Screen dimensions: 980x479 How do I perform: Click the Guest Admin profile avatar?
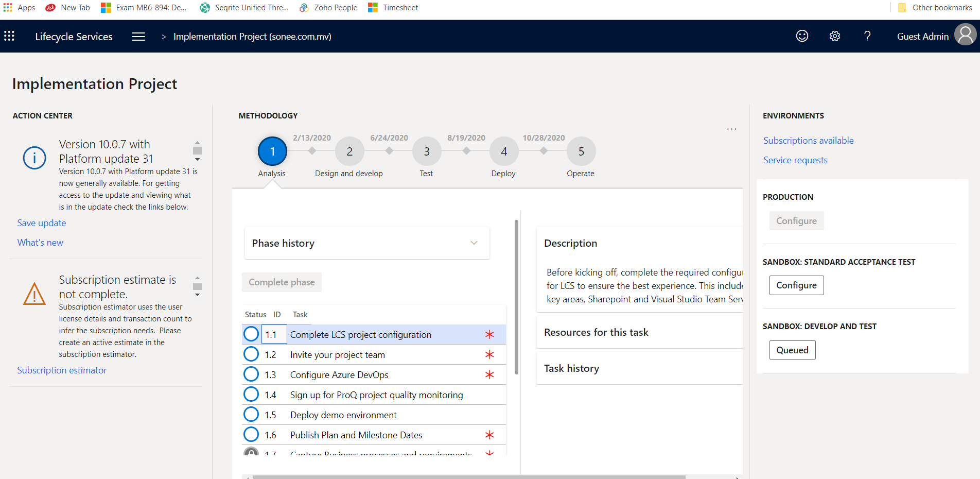[965, 35]
